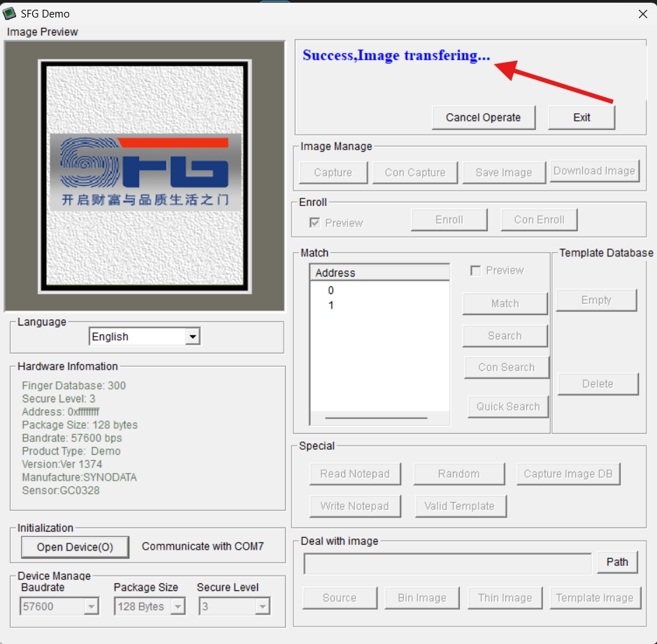The image size is (657, 644).
Task: Click the Enroll button
Action: 449,220
